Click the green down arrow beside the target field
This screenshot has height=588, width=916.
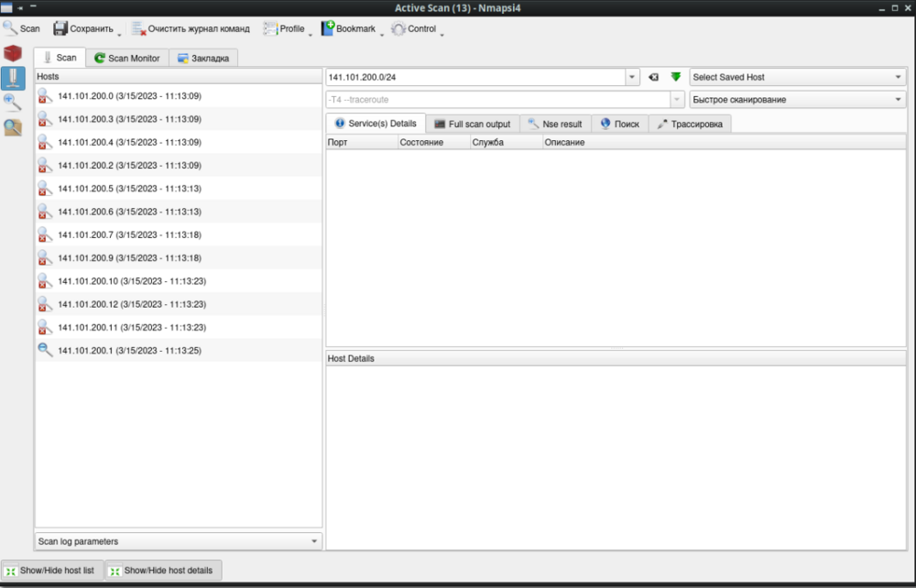(x=676, y=78)
